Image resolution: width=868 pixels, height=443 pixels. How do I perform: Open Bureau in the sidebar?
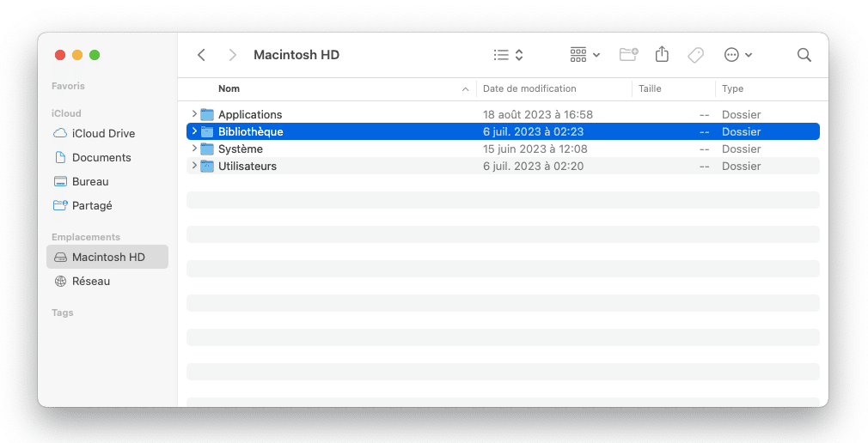107,181
